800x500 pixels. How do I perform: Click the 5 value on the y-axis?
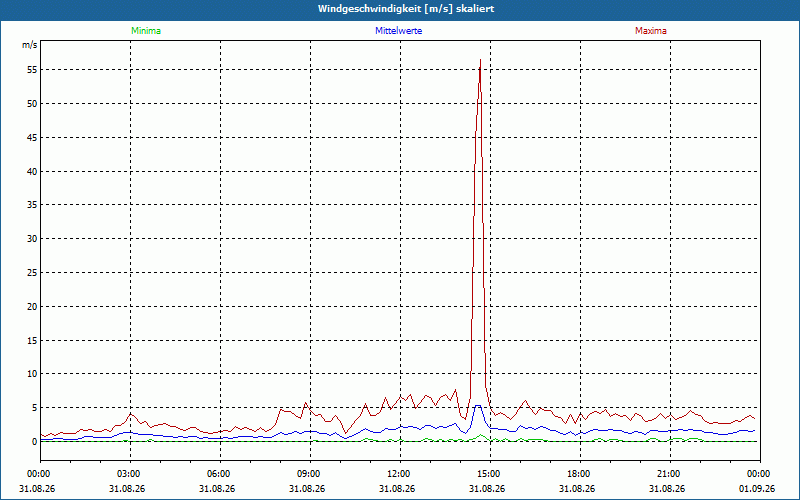[x=35, y=408]
